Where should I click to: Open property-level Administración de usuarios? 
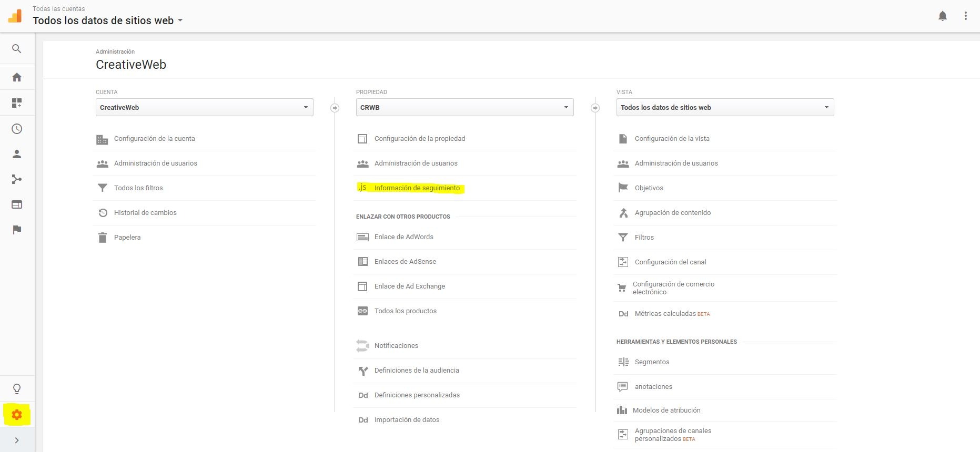(416, 163)
